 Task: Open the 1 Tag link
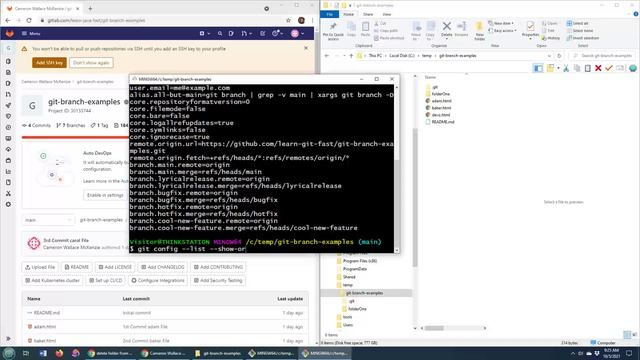tap(100, 125)
